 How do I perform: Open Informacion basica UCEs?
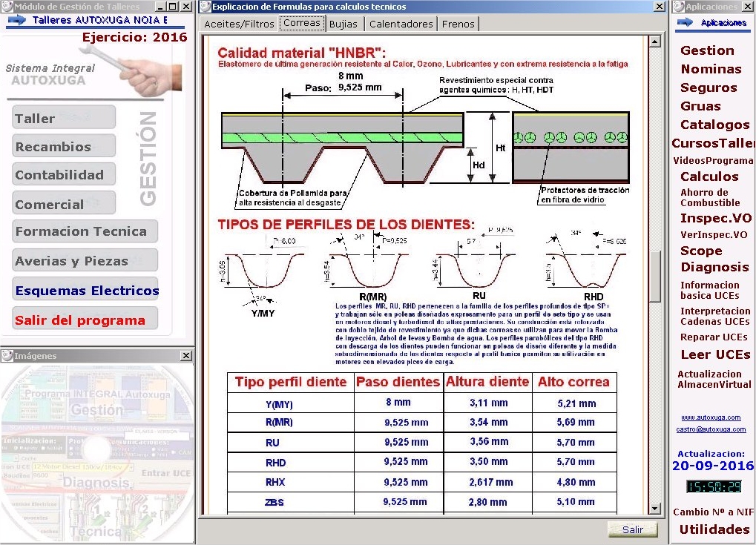point(710,290)
